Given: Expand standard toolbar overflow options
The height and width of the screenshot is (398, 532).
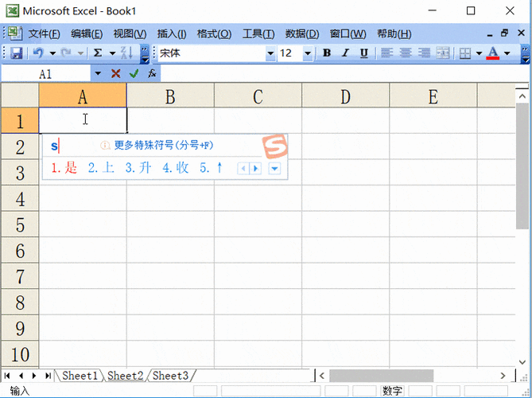Looking at the screenshot, I should (x=145, y=54).
